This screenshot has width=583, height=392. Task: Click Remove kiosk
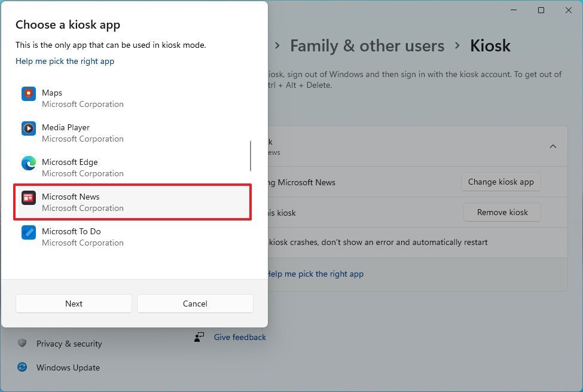coord(500,212)
